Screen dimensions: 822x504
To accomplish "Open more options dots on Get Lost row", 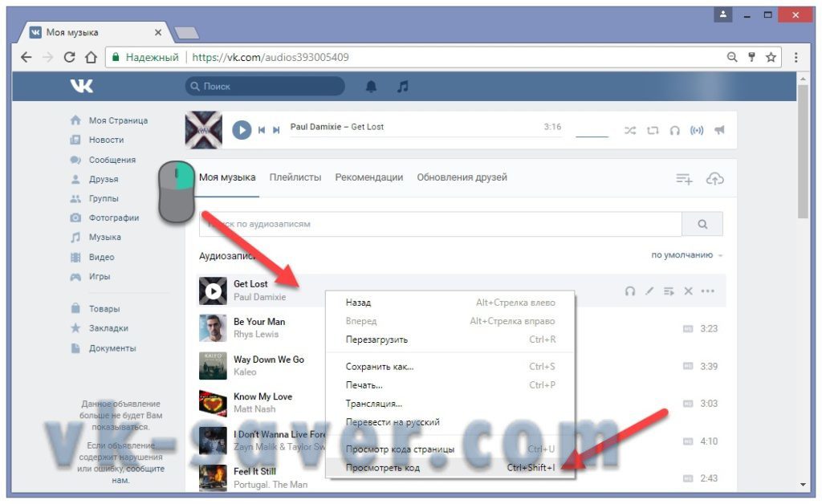I will pos(708,291).
